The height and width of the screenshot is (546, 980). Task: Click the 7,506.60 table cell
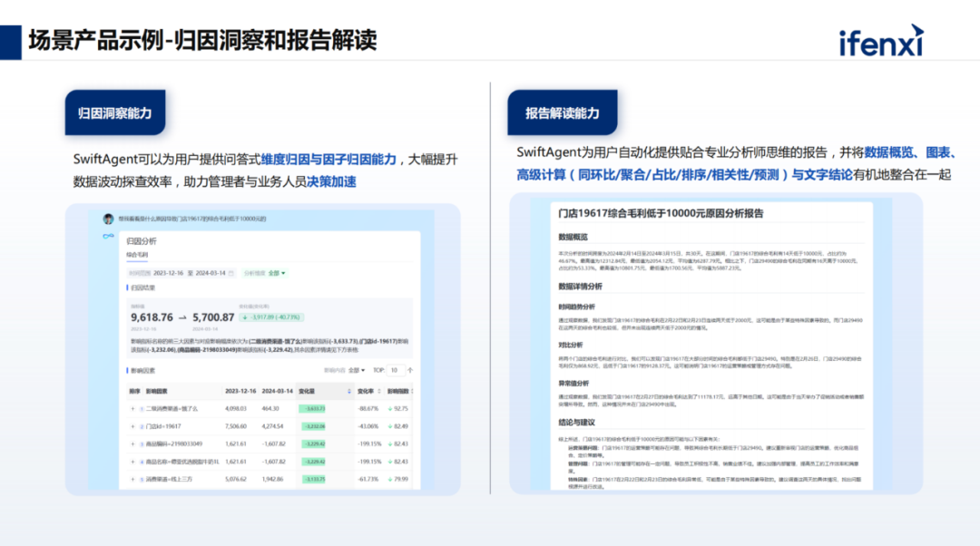[x=236, y=426]
